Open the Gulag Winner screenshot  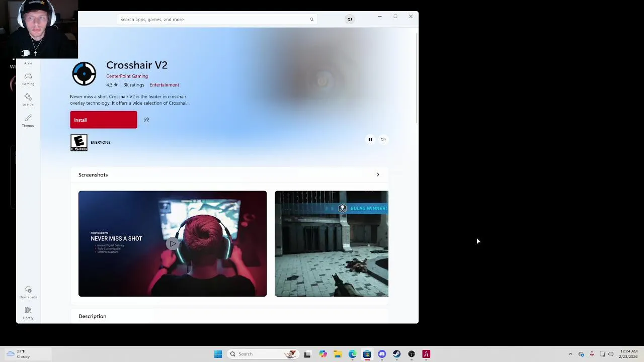(x=332, y=244)
